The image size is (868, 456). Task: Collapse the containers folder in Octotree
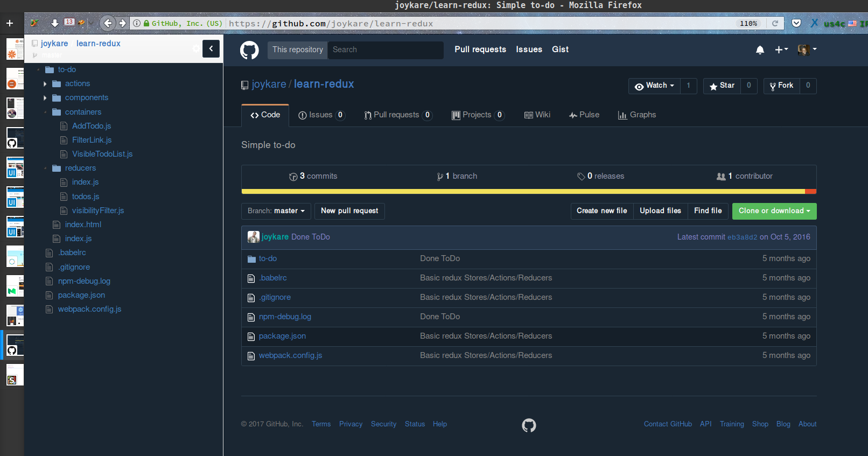[45, 113]
